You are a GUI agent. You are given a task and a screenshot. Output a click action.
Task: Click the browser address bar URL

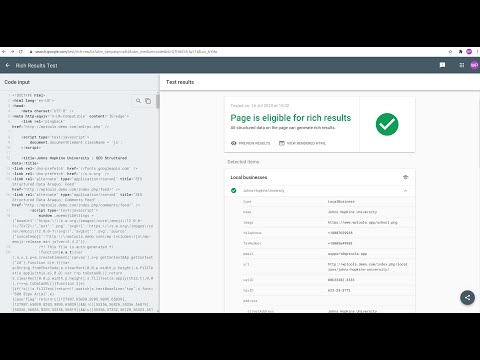(126, 52)
